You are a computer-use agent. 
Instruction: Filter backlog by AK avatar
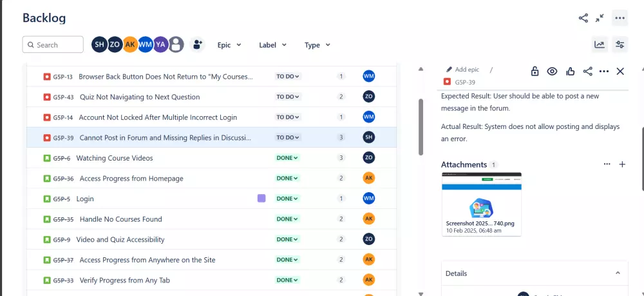click(x=130, y=44)
